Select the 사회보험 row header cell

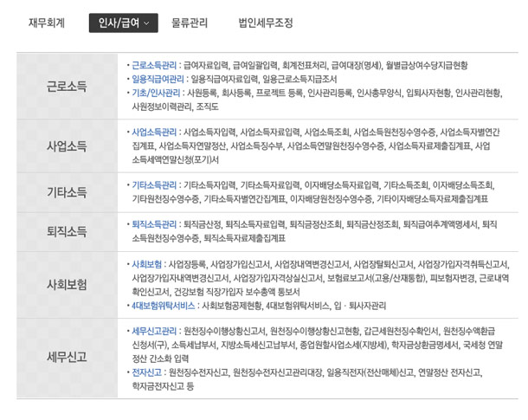point(67,285)
